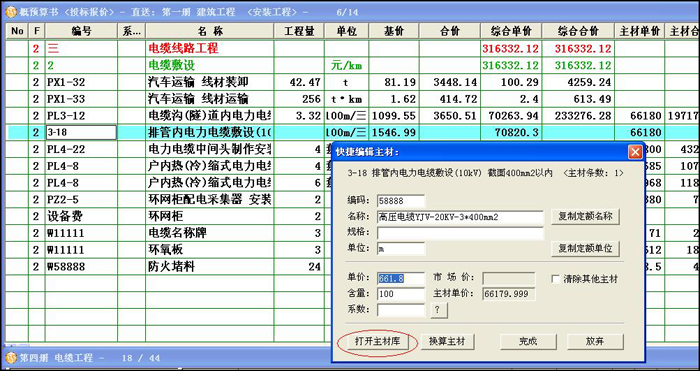Viewport: 700px width, 371px height.
Task: Click name cell 环氧板
Action: (210, 250)
